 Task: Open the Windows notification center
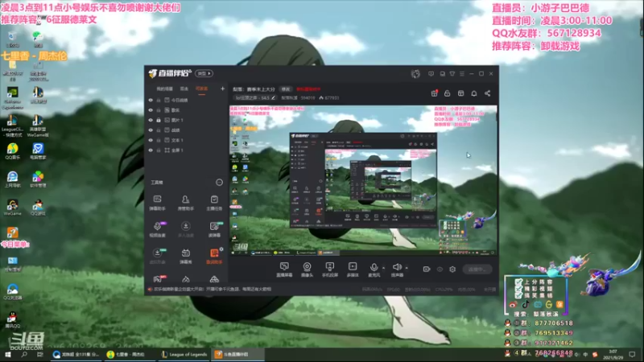coord(633,355)
